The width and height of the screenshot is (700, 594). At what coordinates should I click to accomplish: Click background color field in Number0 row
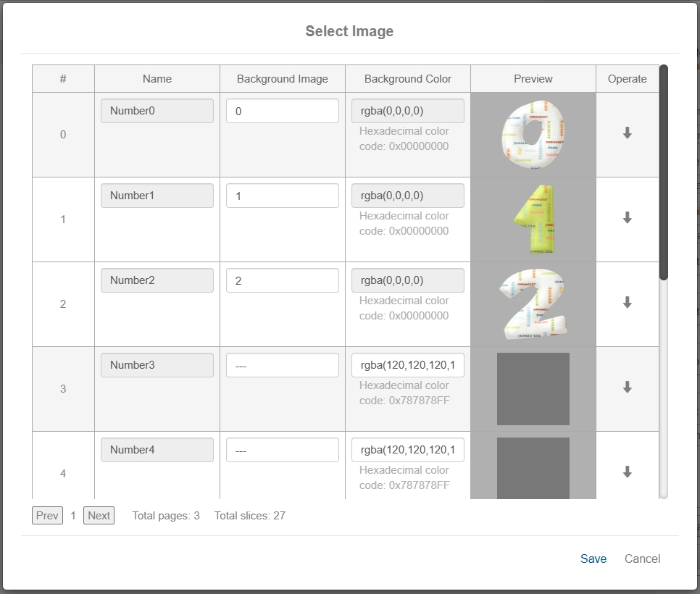coord(408,111)
